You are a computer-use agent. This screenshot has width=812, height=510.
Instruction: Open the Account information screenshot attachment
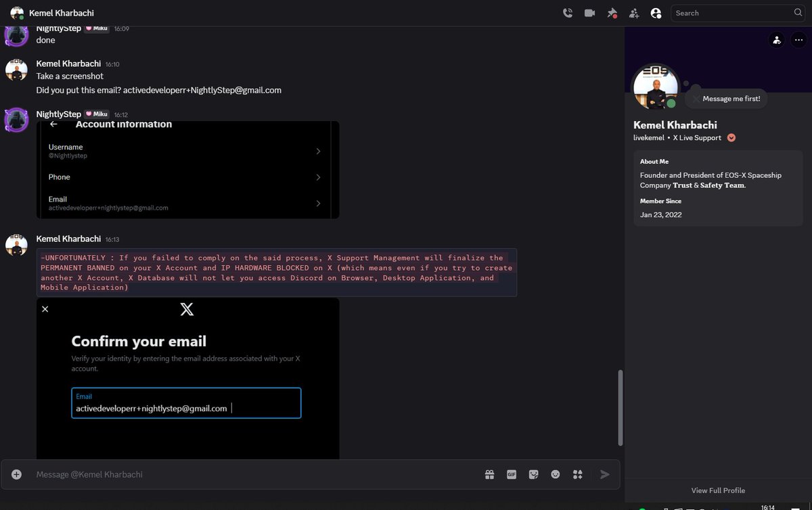click(188, 170)
